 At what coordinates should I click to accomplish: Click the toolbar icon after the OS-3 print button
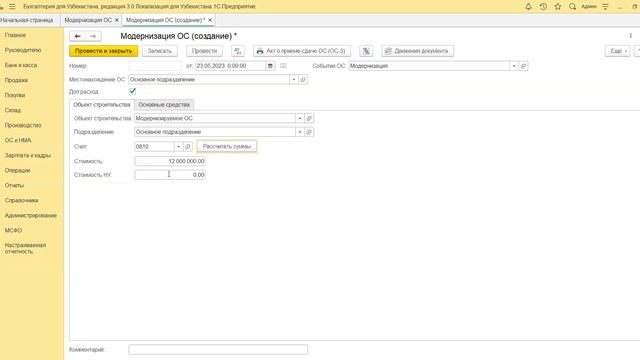pos(366,51)
